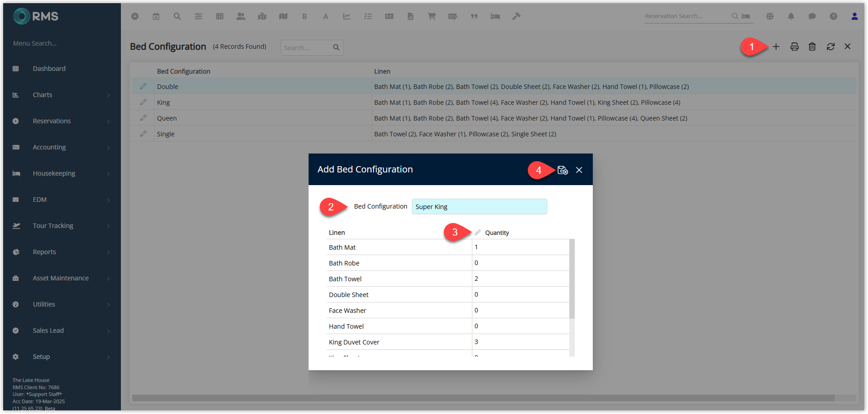Open the calendar star icon in toolbar

pyautogui.click(x=156, y=16)
